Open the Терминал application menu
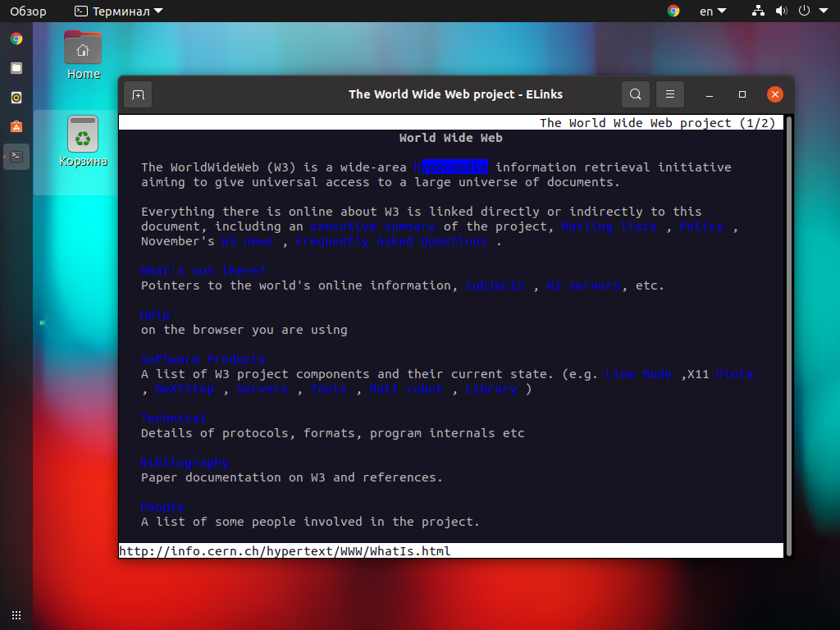Image resolution: width=840 pixels, height=630 pixels. (x=118, y=11)
